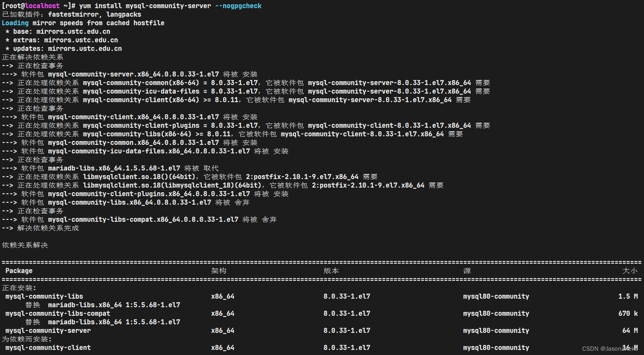
Task: Click the --nogpgcheck flag in the command
Action: coord(238,6)
